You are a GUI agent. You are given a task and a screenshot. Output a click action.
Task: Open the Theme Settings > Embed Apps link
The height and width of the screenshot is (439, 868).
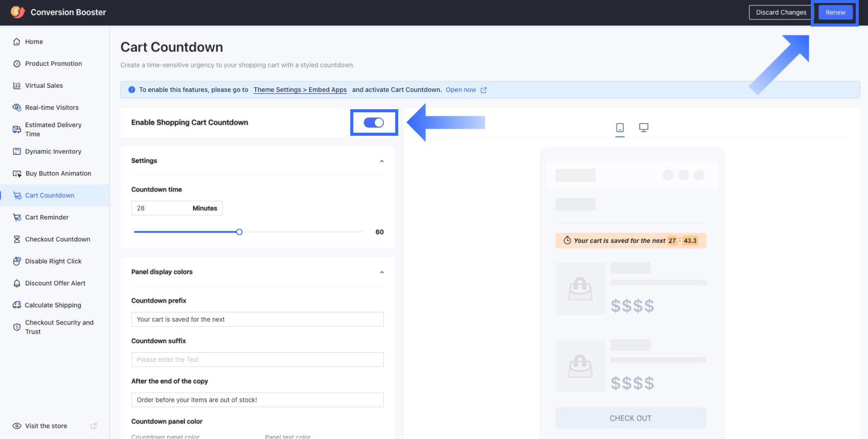pyautogui.click(x=300, y=90)
